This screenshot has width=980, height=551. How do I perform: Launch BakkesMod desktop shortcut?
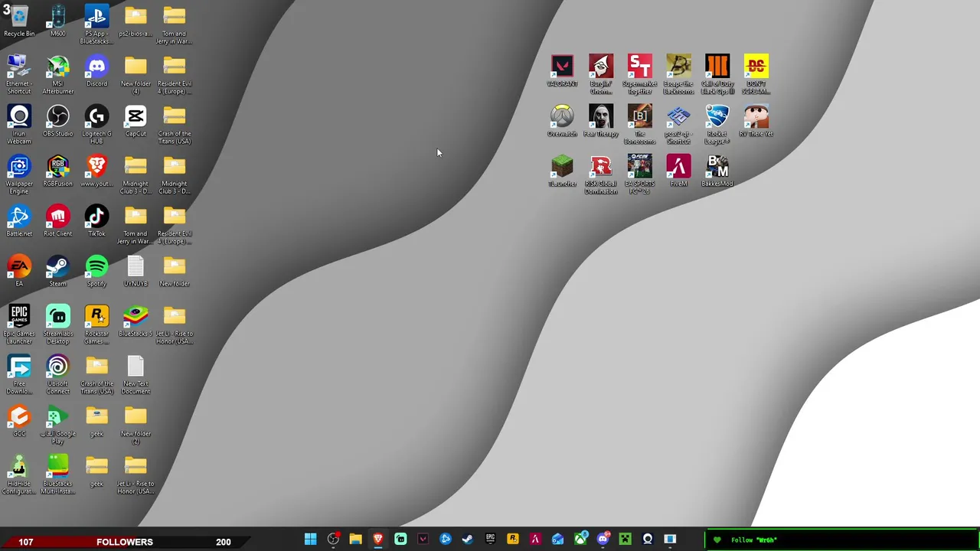(x=717, y=171)
